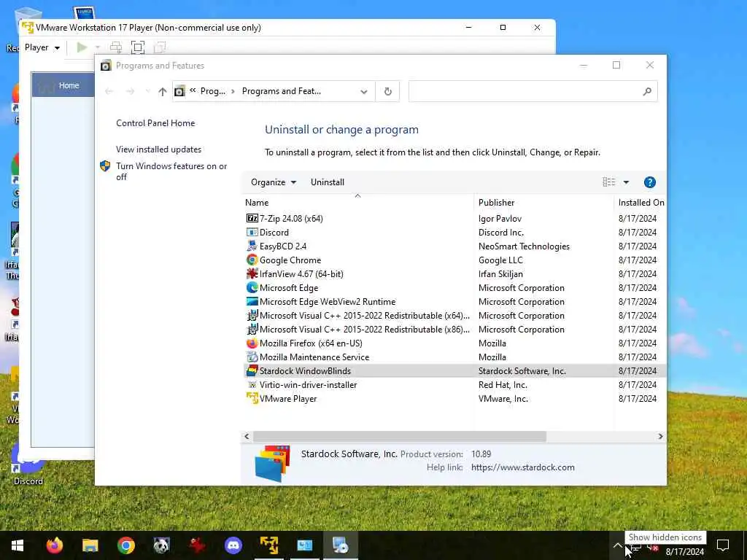This screenshot has height=560, width=747.
Task: Click the horizontal scrollbar left arrow
Action: (x=247, y=436)
